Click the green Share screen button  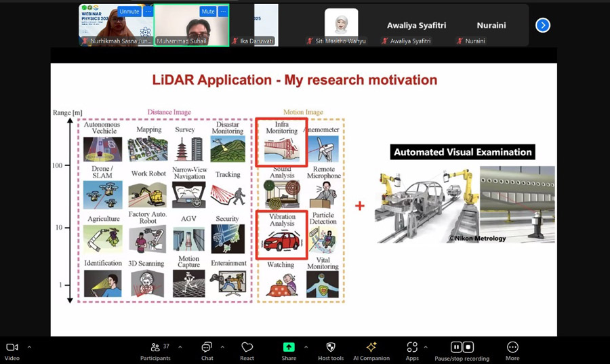point(289,348)
